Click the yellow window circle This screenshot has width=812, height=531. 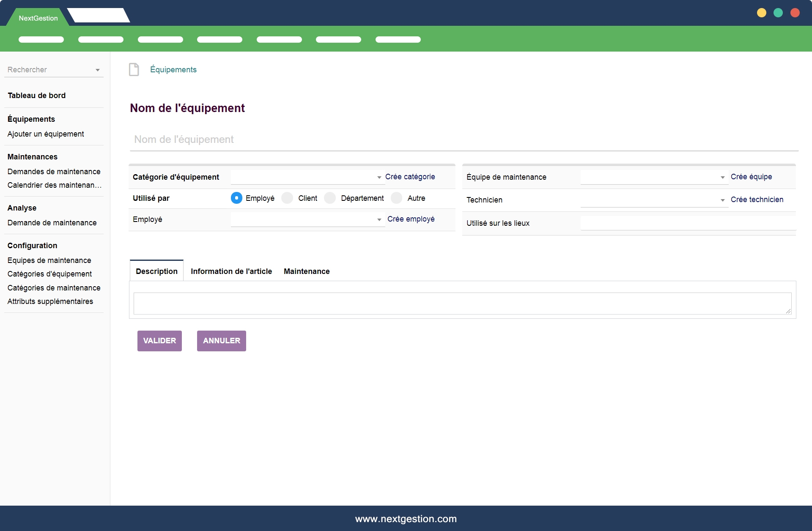[x=761, y=13]
